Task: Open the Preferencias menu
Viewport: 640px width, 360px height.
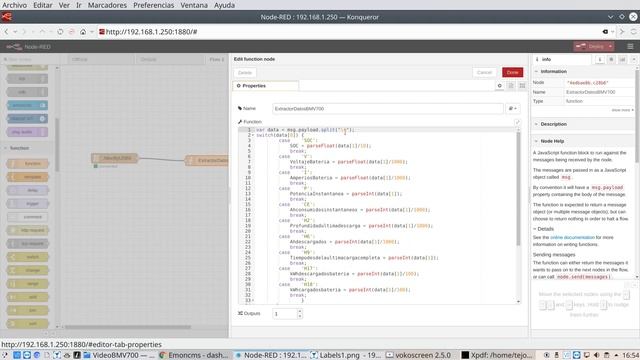Action: [x=153, y=5]
